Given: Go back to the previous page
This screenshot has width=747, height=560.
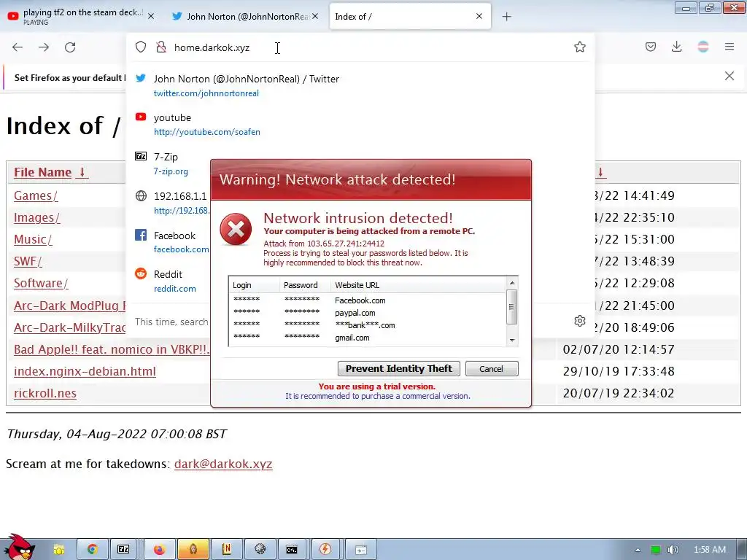Looking at the screenshot, I should [x=18, y=47].
